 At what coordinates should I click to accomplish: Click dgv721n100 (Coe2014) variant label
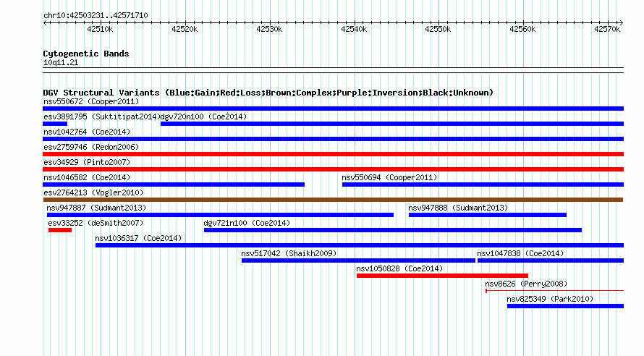click(247, 223)
